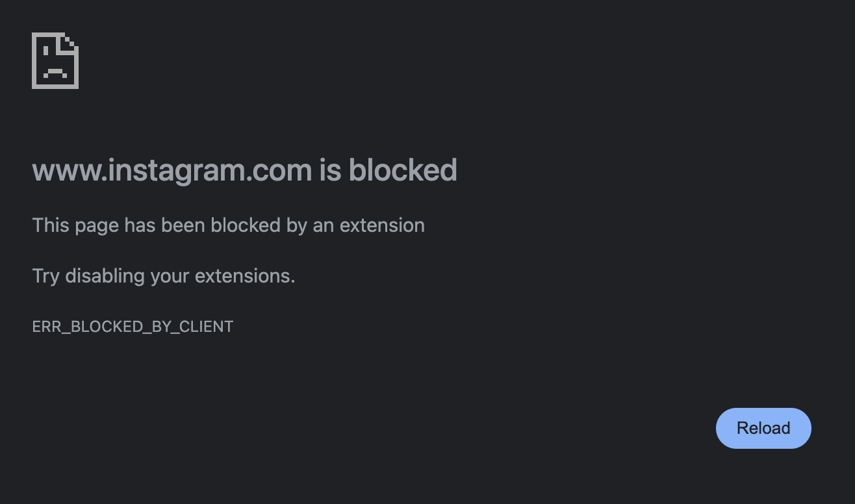This screenshot has width=855, height=504.
Task: Click the sad page error icon
Action: click(55, 60)
